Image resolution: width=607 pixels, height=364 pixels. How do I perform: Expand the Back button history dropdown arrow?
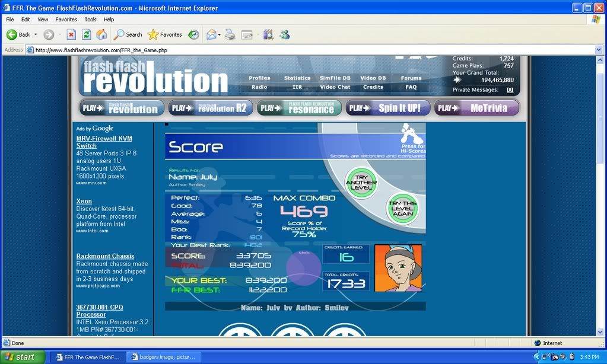[36, 34]
